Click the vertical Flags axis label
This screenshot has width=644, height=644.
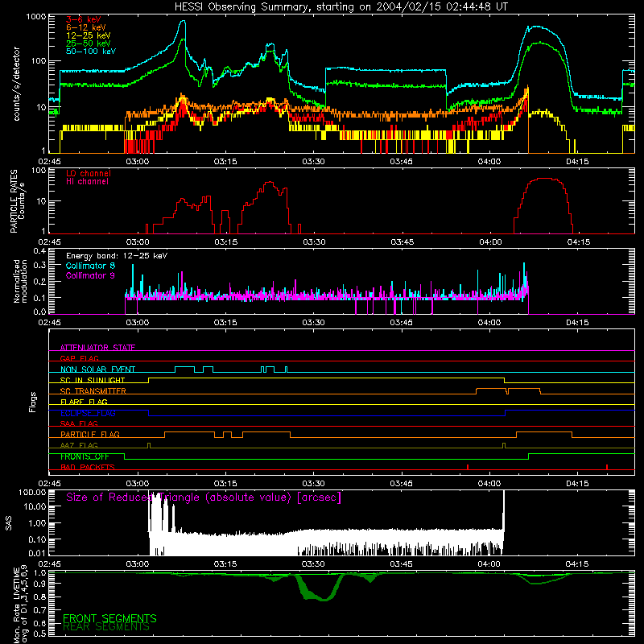(x=33, y=402)
